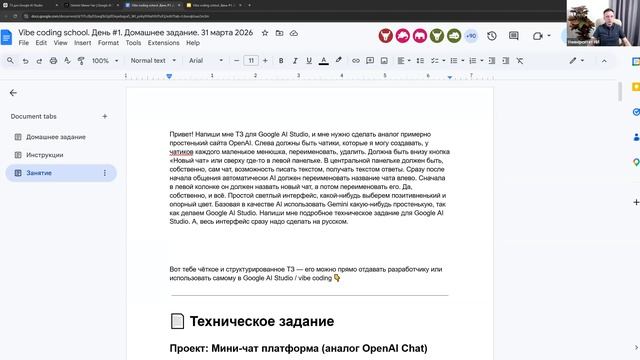Select the Занятие tab
Image resolution: width=640 pixels, height=360 pixels.
61,173
